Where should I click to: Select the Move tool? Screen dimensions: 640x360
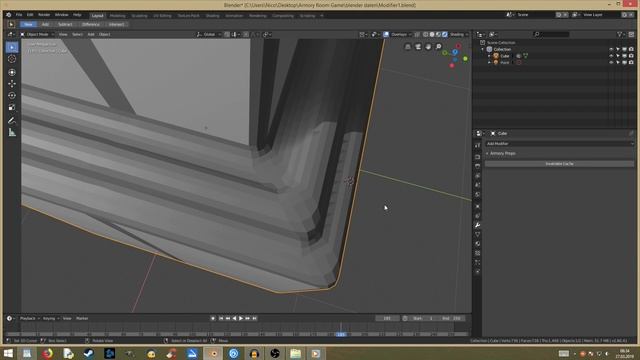click(12, 84)
